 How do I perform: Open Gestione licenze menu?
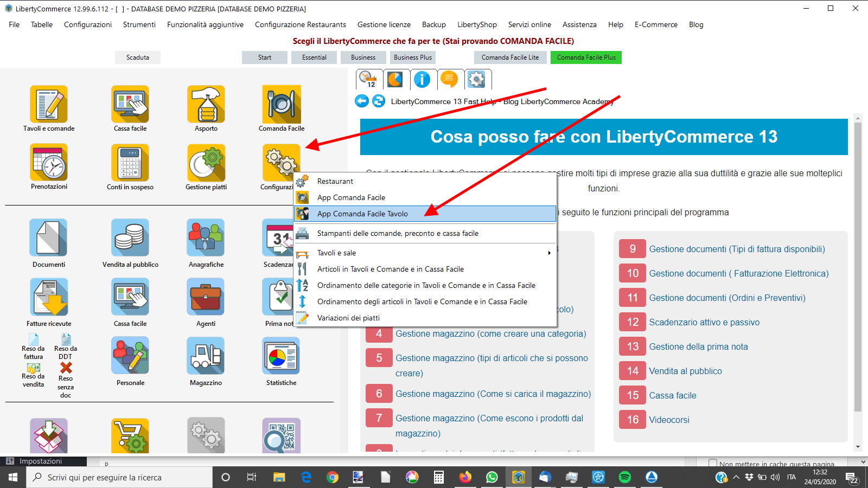[x=384, y=24]
